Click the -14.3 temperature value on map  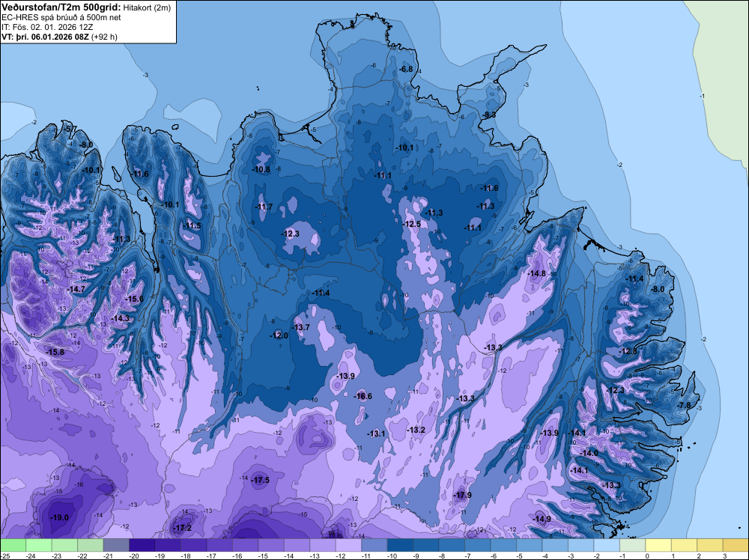point(121,318)
